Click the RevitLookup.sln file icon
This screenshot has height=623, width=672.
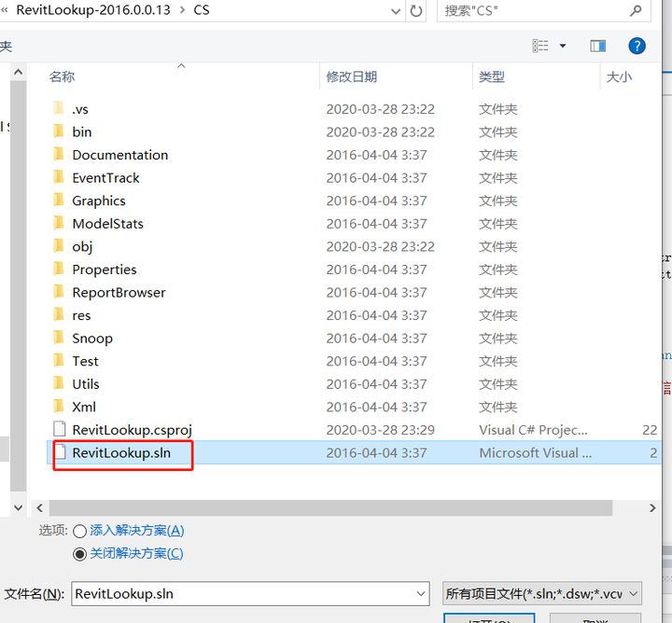[60, 452]
